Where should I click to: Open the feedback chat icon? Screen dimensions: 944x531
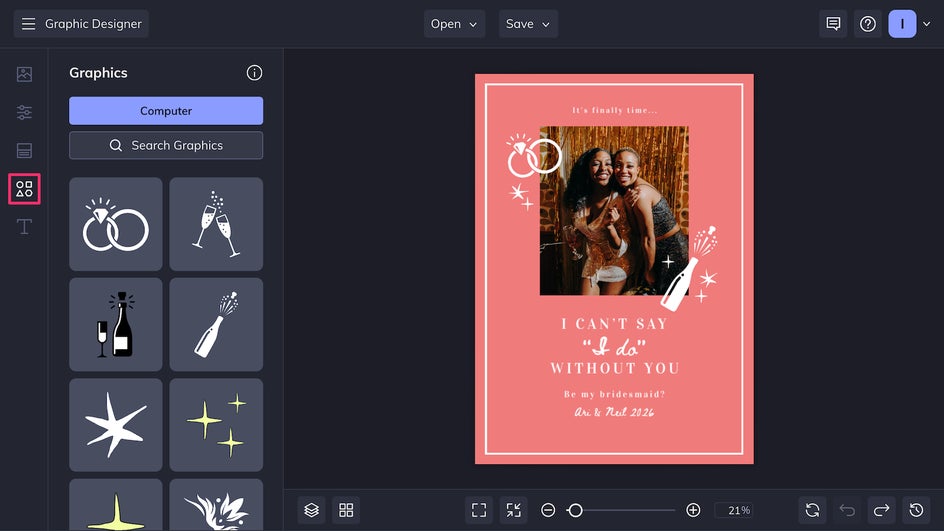pos(833,23)
